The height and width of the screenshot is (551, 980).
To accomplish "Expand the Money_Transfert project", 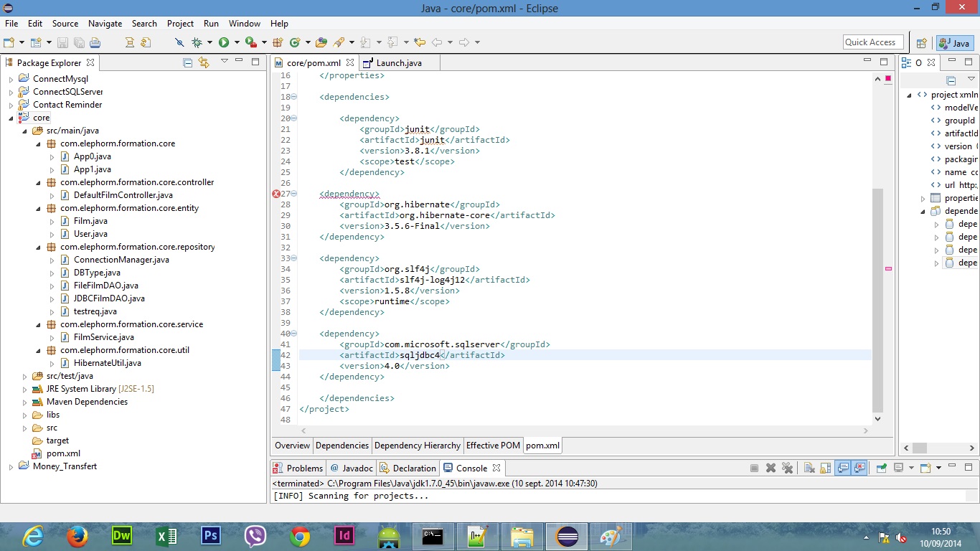I will [11, 466].
